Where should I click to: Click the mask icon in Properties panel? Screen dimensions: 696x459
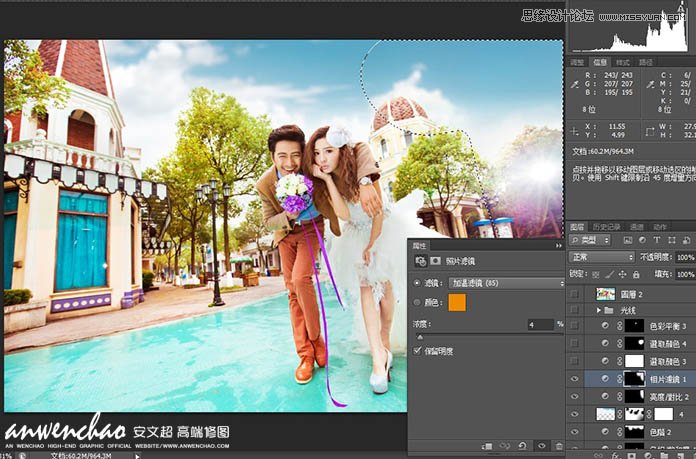point(435,261)
